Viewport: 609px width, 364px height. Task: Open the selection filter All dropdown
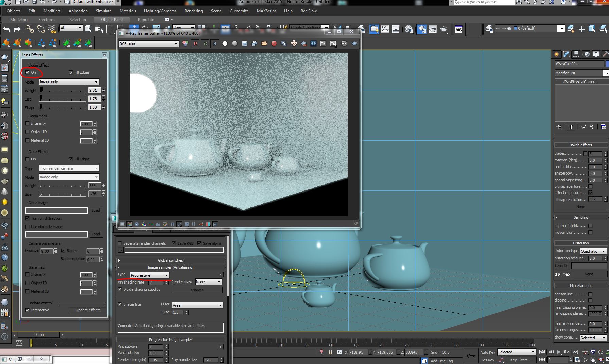pyautogui.click(x=71, y=28)
